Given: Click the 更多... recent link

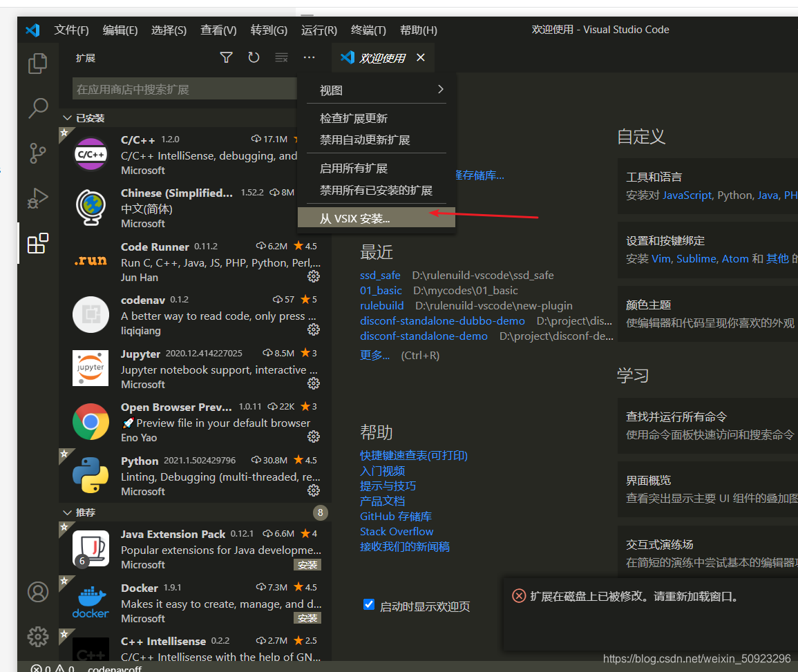Looking at the screenshot, I should tap(374, 355).
